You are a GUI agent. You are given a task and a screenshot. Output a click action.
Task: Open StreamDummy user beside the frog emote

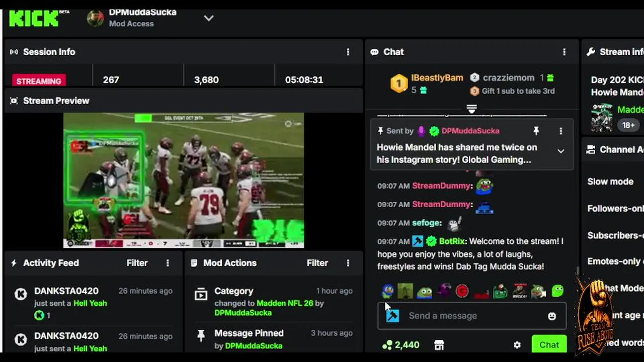[x=441, y=186]
